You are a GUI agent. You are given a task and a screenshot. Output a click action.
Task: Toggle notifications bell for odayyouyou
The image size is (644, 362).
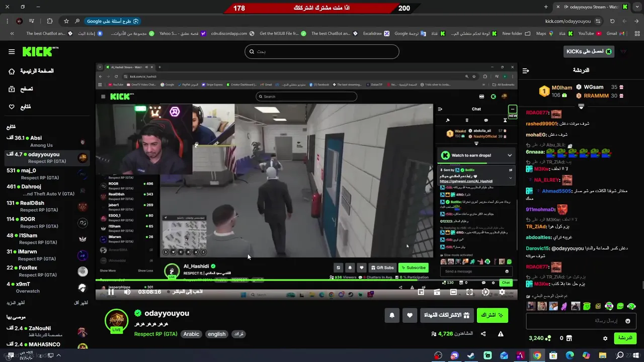[392, 315]
